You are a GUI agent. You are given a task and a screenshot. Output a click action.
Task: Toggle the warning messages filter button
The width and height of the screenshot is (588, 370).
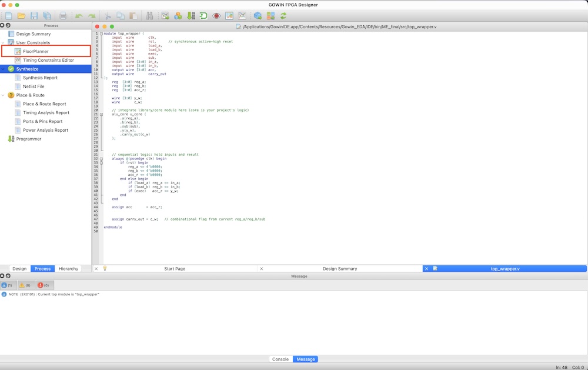click(25, 285)
